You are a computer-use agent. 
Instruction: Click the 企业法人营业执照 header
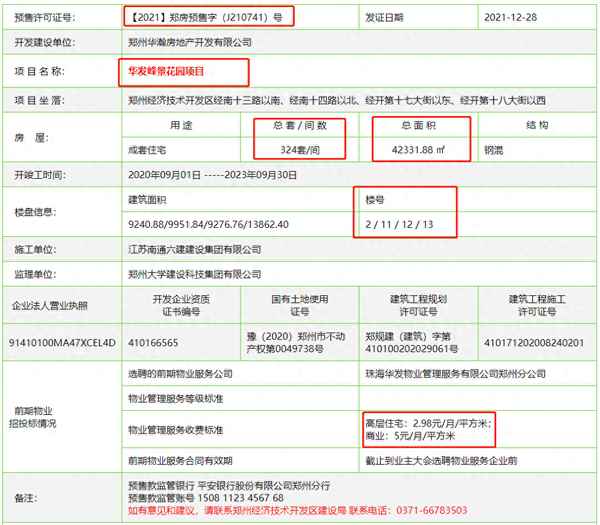pyautogui.click(x=50, y=305)
